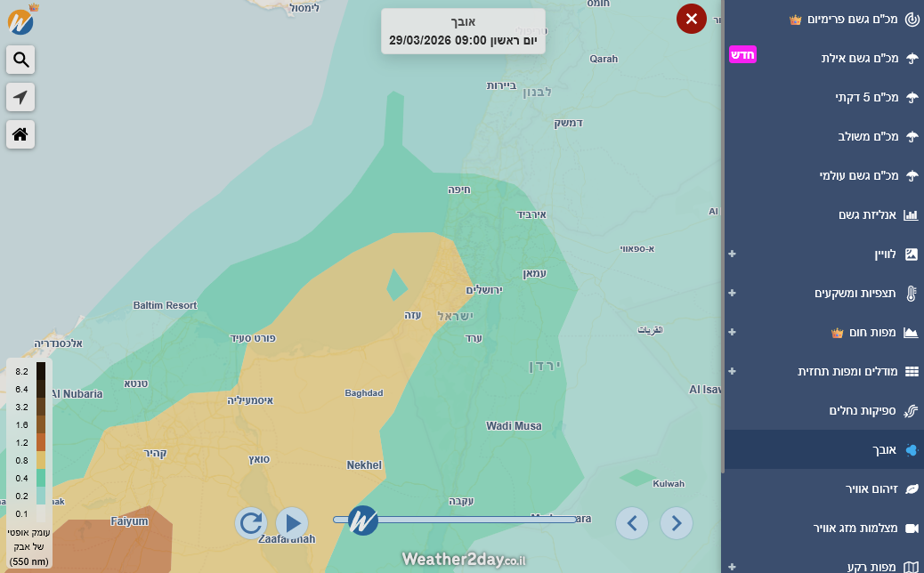Expand the מפות חום heat maps section
This screenshot has width=924, height=573.
pyautogui.click(x=732, y=332)
